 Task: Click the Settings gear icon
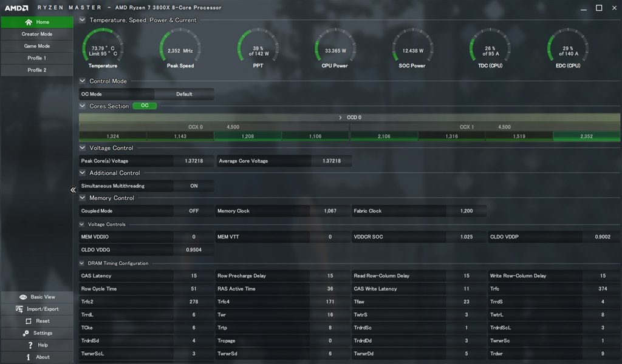tap(26, 333)
